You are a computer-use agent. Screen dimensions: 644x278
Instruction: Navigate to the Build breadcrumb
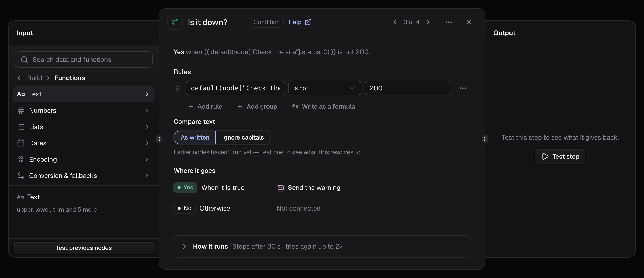pos(35,78)
